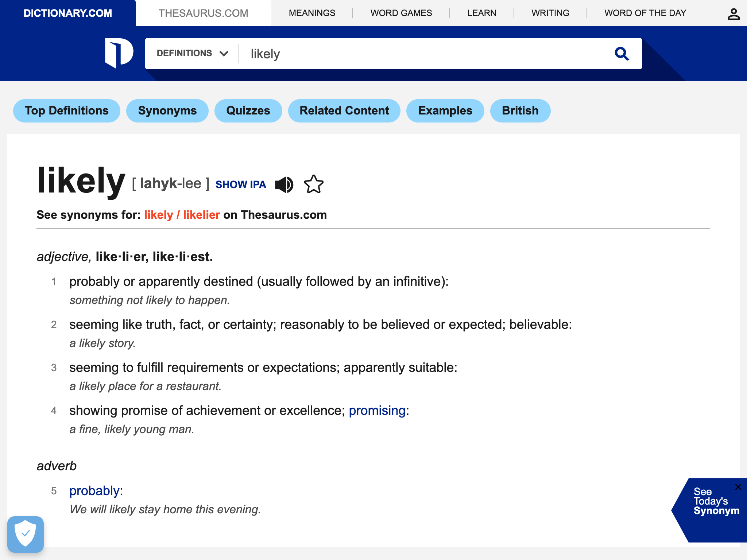Jump to the Synonyms section
This screenshot has height=560, width=747.
coord(167,111)
